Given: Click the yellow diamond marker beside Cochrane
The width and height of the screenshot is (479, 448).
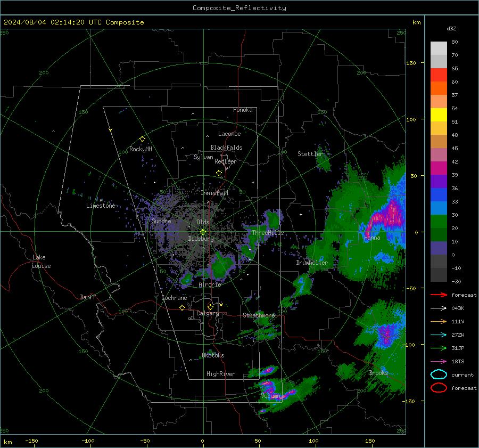Looking at the screenshot, I should (183, 308).
